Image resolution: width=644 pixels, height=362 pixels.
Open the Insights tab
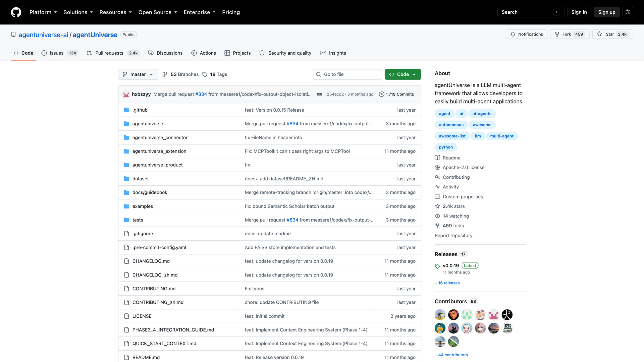(x=333, y=53)
